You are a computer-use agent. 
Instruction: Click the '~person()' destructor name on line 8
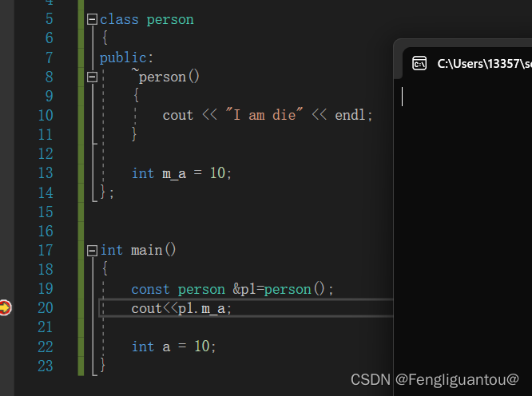pyautogui.click(x=165, y=77)
